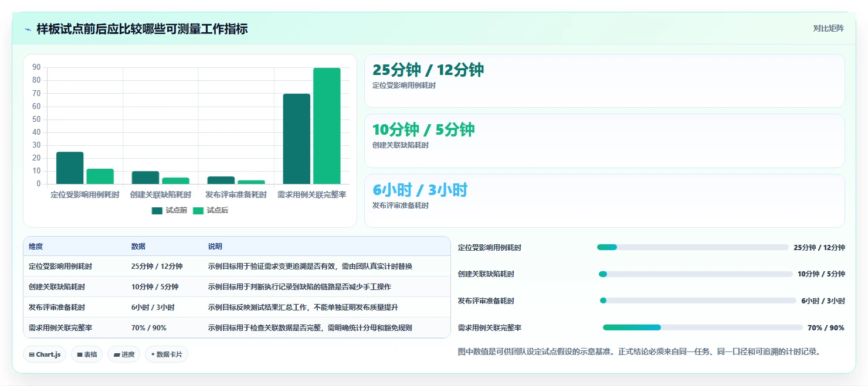Select the table cell 70% / 90%

pyautogui.click(x=149, y=328)
